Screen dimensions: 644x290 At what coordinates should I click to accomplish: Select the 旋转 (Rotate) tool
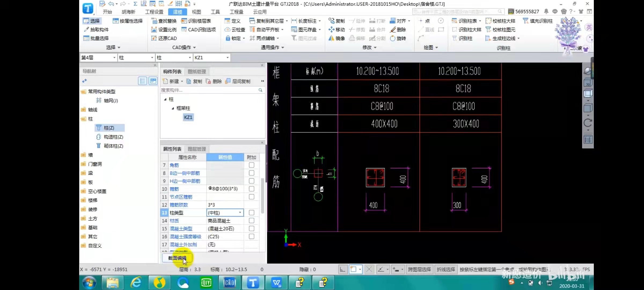[x=393, y=38]
